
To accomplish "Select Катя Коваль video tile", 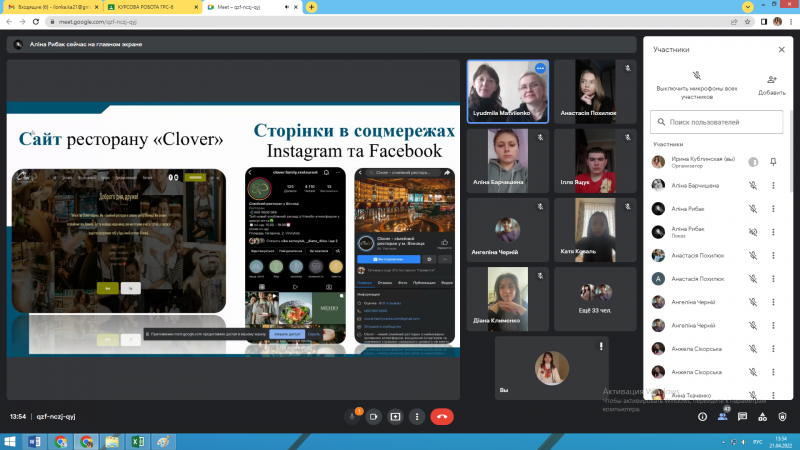I will [x=595, y=230].
